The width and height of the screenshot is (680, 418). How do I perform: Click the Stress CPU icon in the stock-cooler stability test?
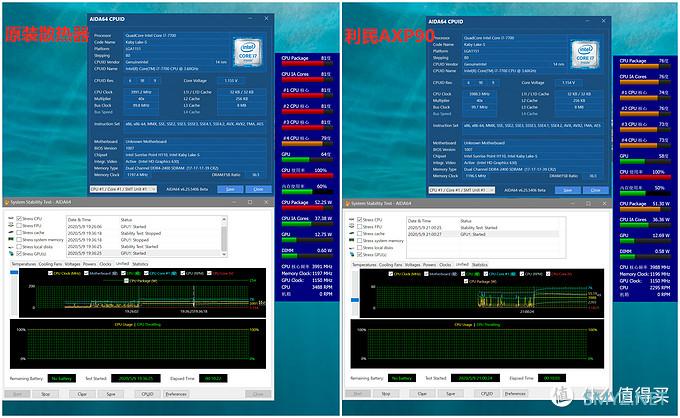(11, 219)
